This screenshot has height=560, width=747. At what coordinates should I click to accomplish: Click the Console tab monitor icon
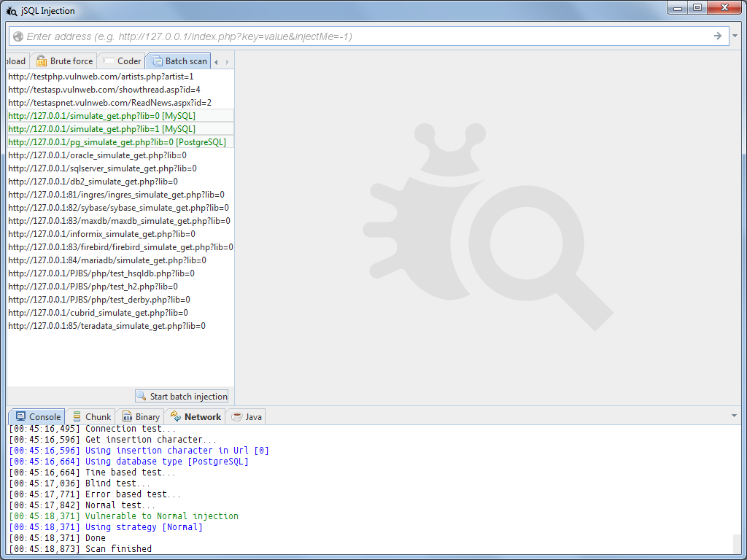pos(20,416)
